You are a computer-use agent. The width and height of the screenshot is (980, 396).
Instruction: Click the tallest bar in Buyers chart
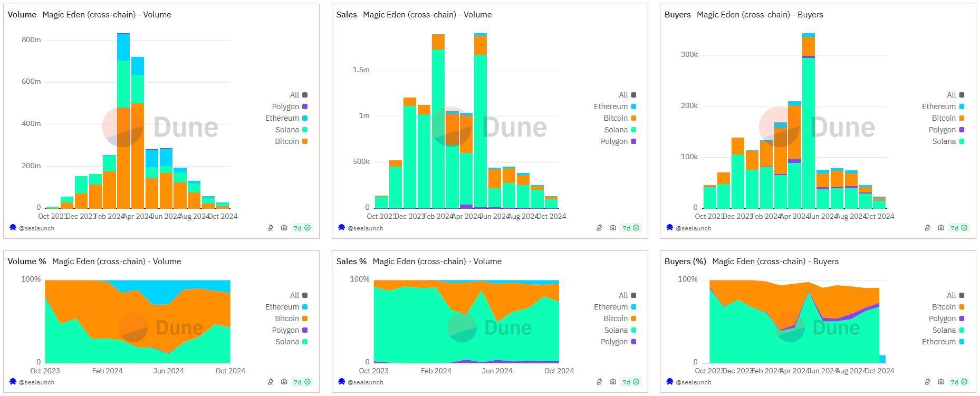pyautogui.click(x=809, y=121)
